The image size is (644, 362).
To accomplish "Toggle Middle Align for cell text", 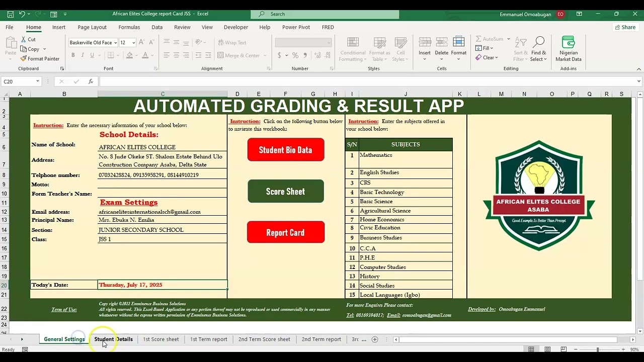I will (x=177, y=43).
